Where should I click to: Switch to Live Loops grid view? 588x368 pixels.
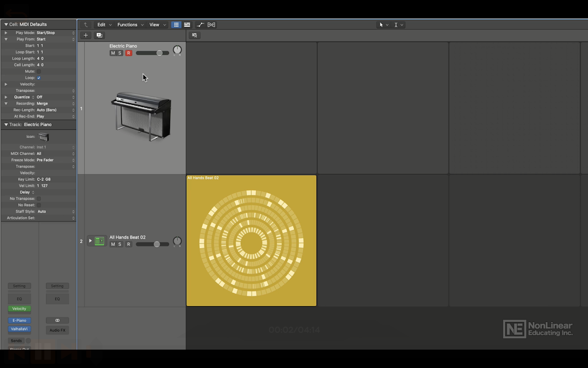click(176, 25)
